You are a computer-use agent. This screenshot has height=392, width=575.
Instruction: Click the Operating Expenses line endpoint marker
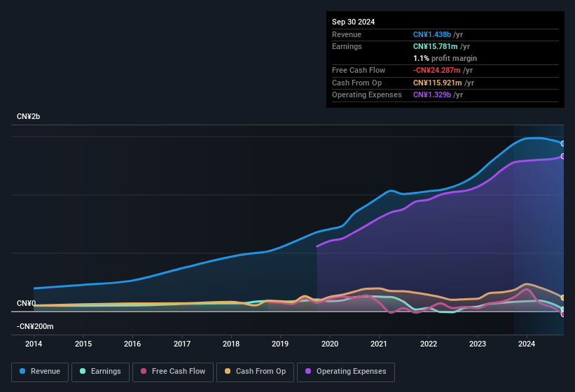click(x=563, y=156)
